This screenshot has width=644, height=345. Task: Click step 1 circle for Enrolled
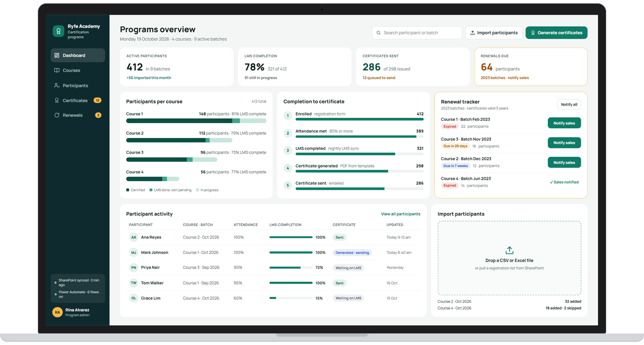[x=288, y=116]
